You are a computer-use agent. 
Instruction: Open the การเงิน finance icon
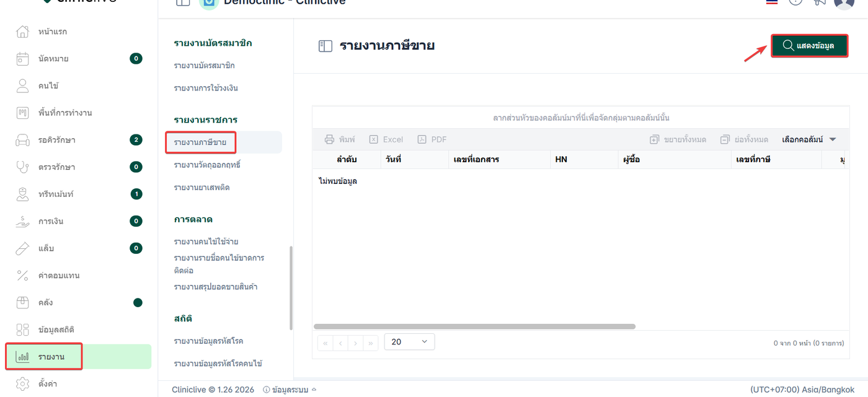click(22, 221)
